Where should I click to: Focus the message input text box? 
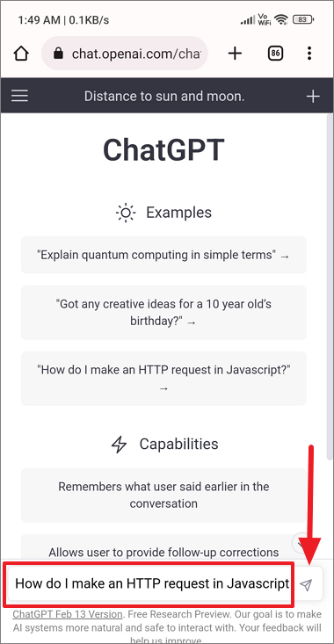[149, 583]
